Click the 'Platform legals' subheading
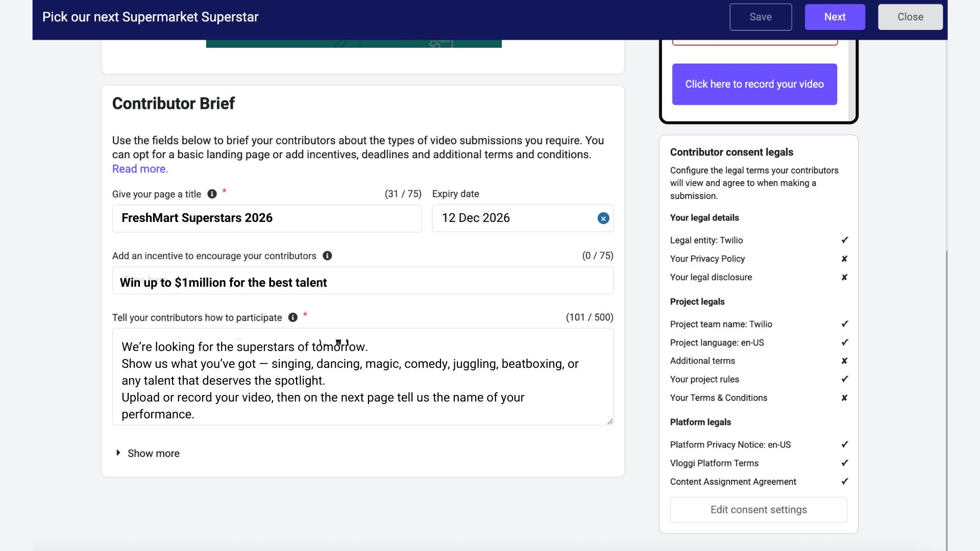The height and width of the screenshot is (551, 980). [700, 422]
